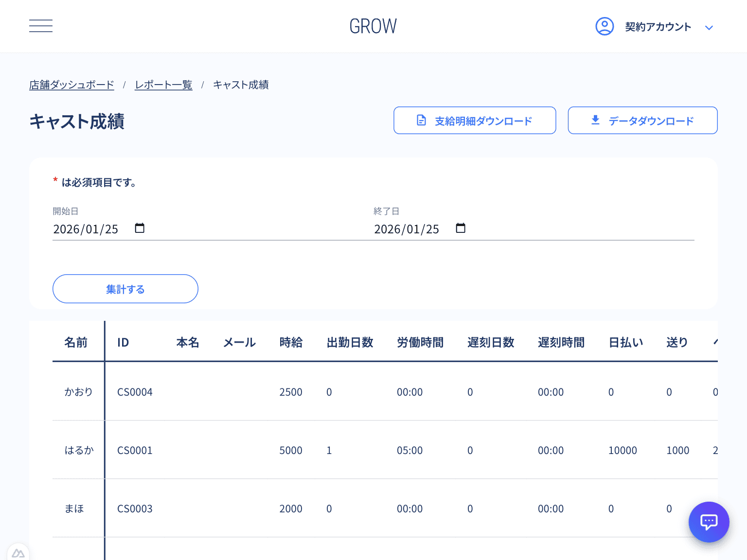The width and height of the screenshot is (747, 560).
Task: Click the user profile icon in the header
Action: pos(605,26)
